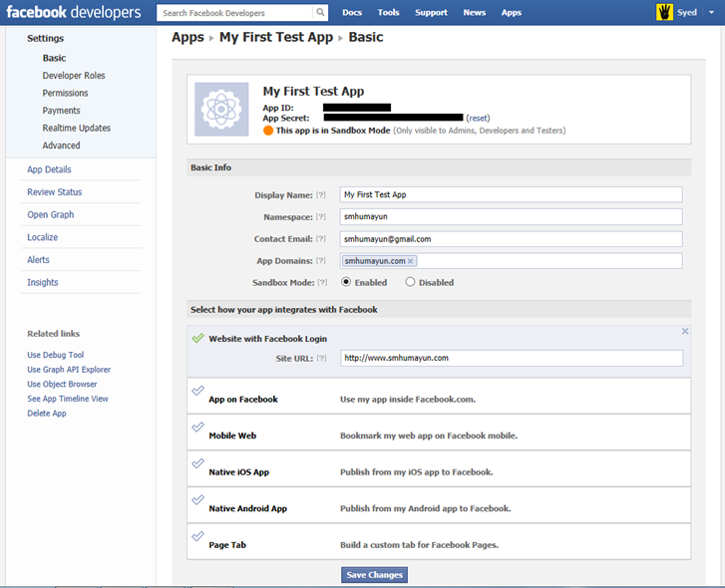The image size is (725, 588).
Task: Click the Sandbox Mode help [?] icon
Action: (x=322, y=282)
